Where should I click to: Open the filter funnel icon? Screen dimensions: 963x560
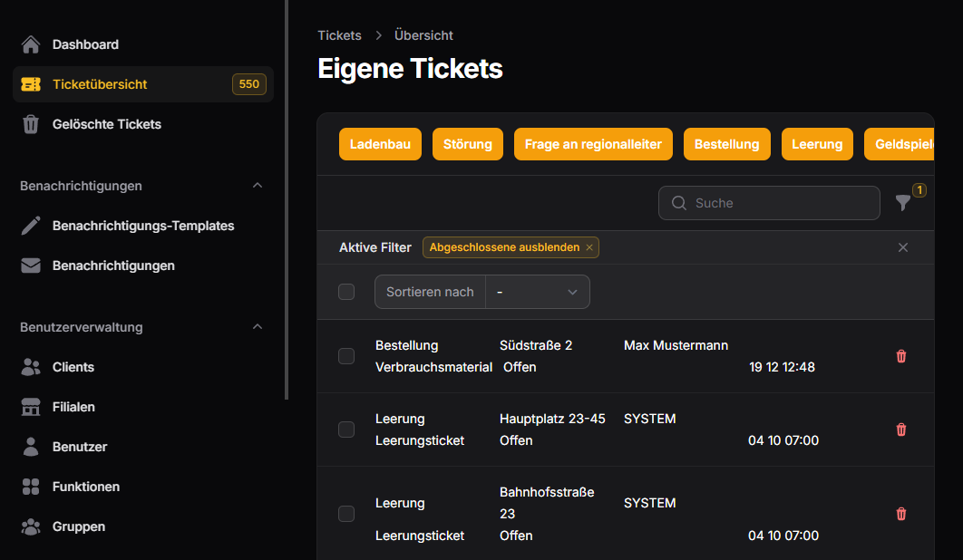pos(903,203)
